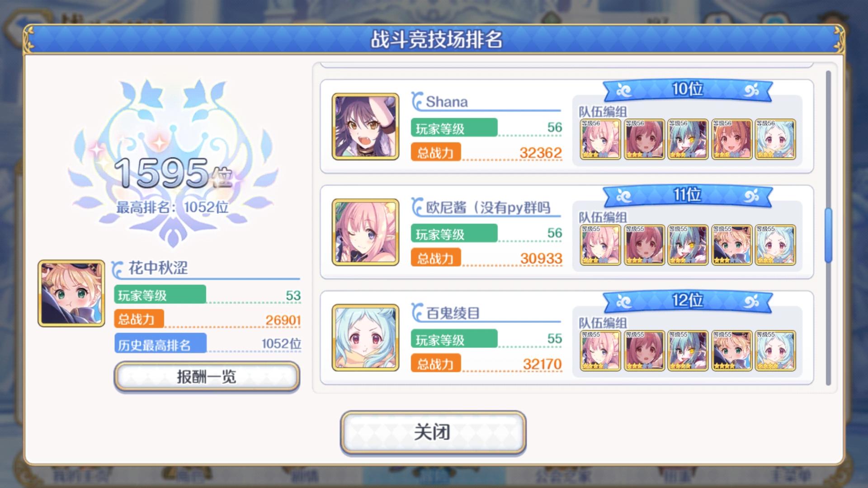
Task: Select 百鬼绫目's blue-haired avatar
Action: point(365,338)
